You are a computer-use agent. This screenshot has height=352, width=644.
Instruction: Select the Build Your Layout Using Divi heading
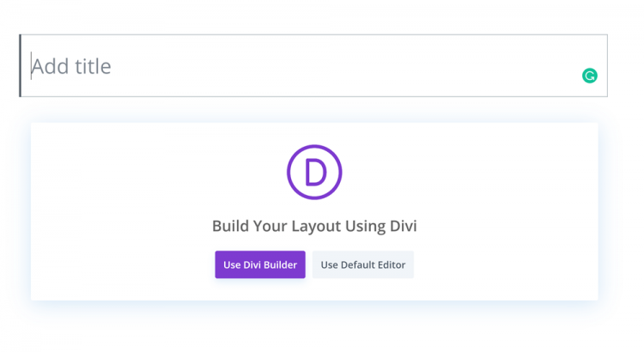point(314,226)
